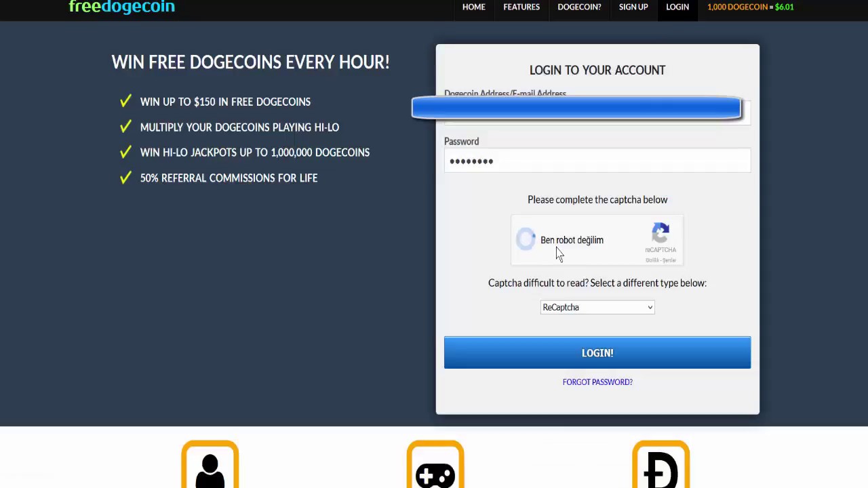This screenshot has height=488, width=868.
Task: Click the checkmark beside 'WIN HI-LO JACKPOTS'
Action: [x=125, y=152]
